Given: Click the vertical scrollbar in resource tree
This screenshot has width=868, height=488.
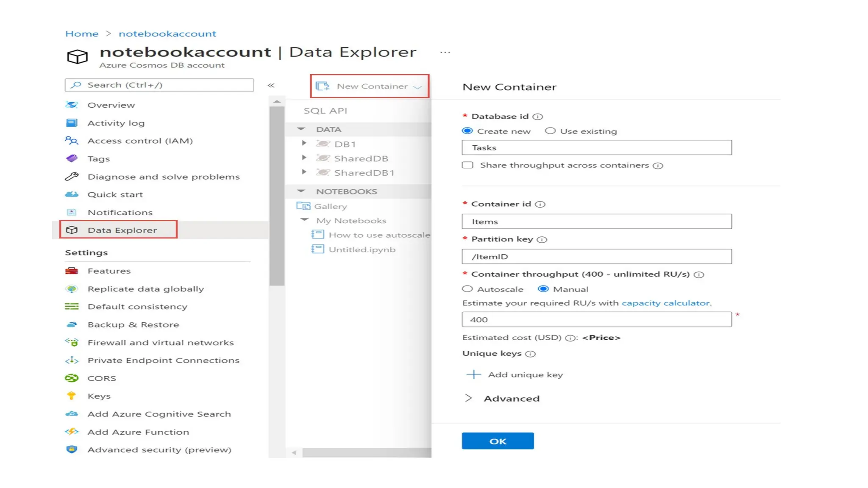Looking at the screenshot, I should tap(277, 195).
